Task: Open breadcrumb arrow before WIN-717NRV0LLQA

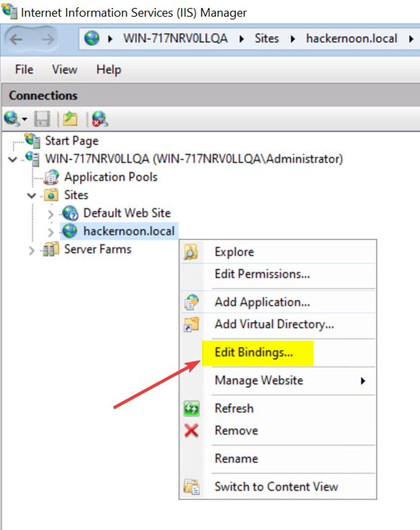Action: 110,39
